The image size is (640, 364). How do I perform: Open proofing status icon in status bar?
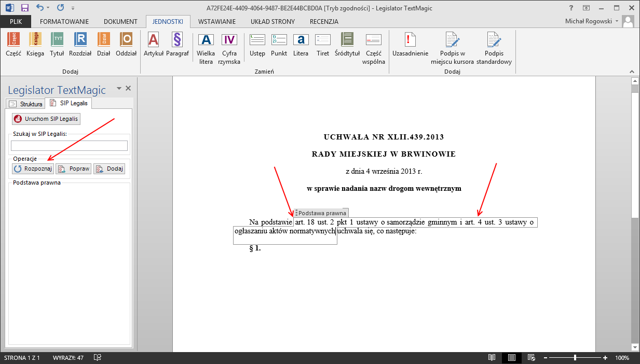(x=97, y=358)
